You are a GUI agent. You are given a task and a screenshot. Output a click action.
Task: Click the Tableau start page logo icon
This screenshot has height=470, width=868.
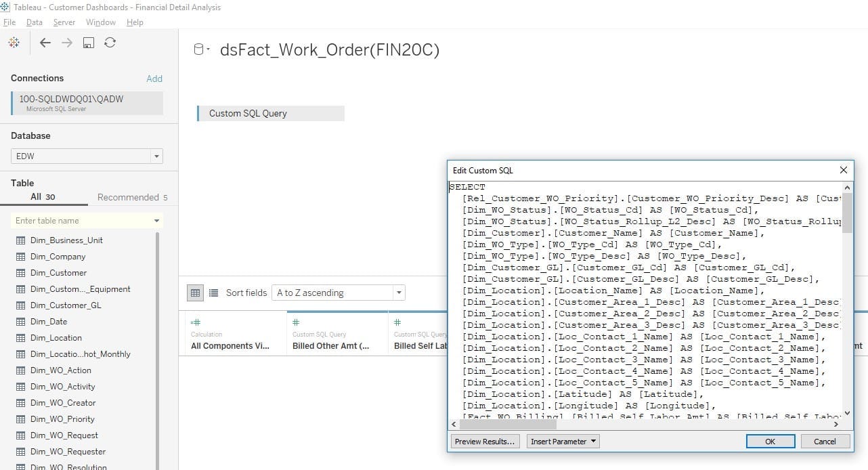click(x=14, y=43)
